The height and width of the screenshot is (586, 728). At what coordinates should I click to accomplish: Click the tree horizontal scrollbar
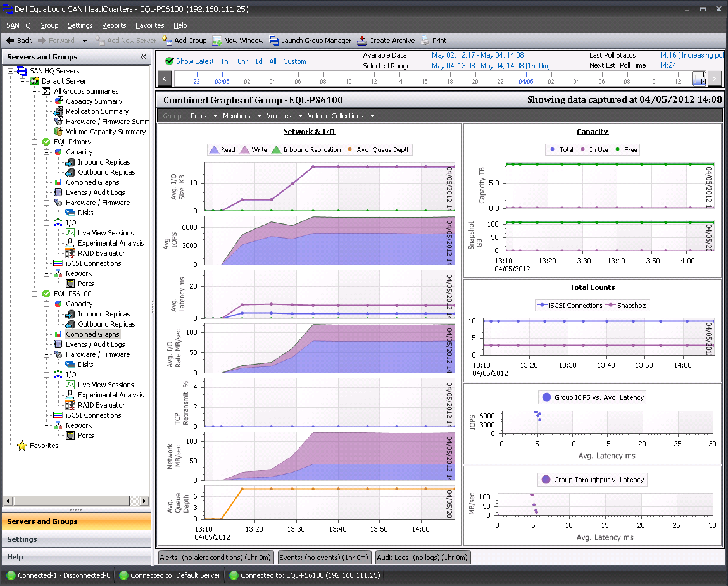pyautogui.click(x=77, y=501)
